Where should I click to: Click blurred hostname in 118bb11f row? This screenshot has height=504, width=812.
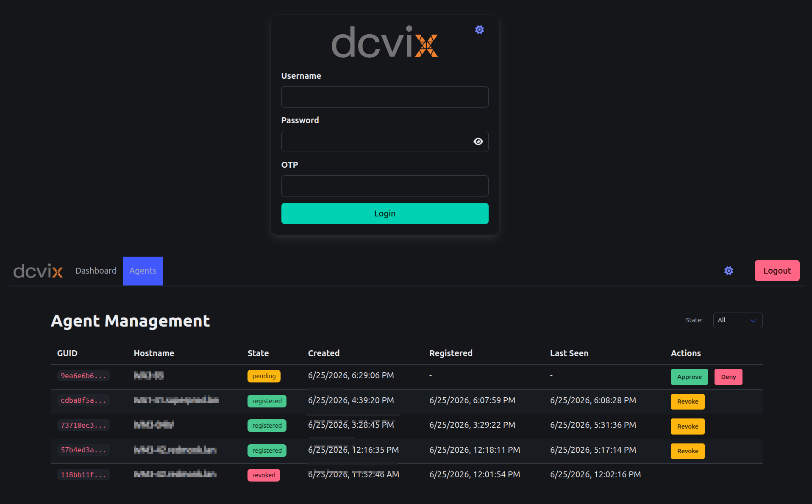(x=175, y=474)
